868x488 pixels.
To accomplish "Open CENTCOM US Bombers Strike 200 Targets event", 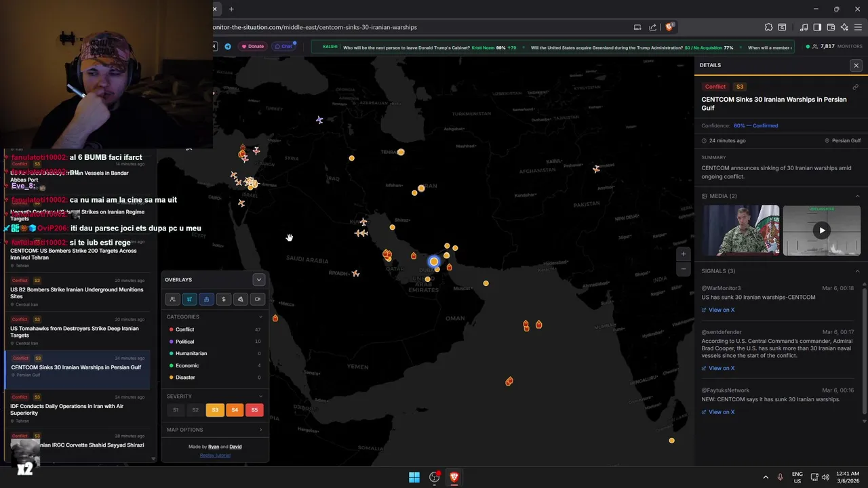I will tap(77, 254).
